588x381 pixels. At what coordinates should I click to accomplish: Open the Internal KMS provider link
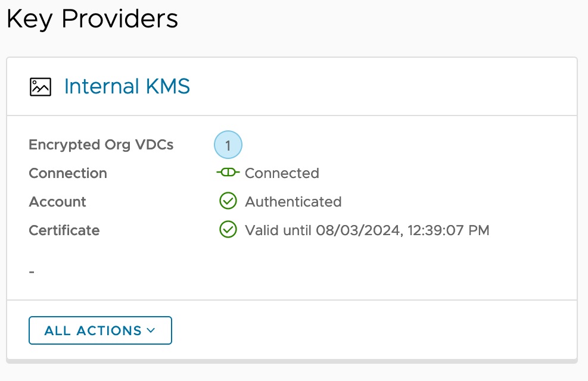tap(127, 87)
